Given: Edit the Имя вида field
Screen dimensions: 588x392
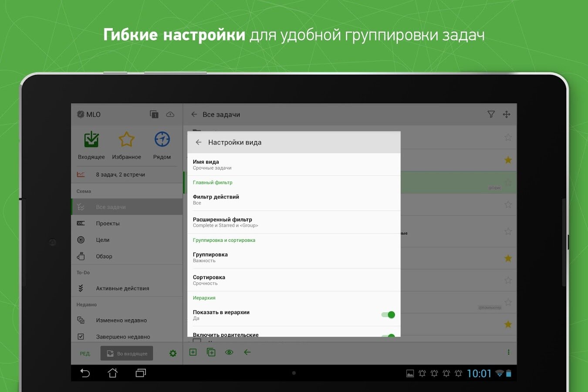Looking at the screenshot, I should (x=294, y=165).
